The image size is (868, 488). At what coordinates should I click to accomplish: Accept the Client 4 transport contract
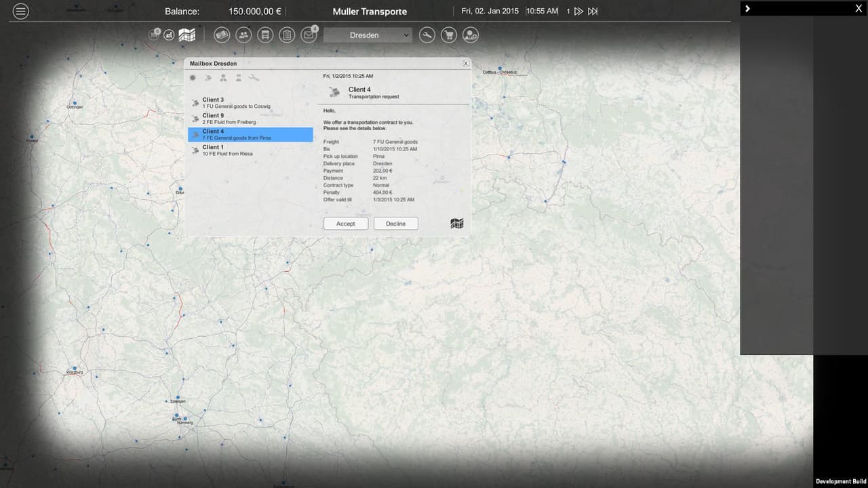pyautogui.click(x=346, y=223)
